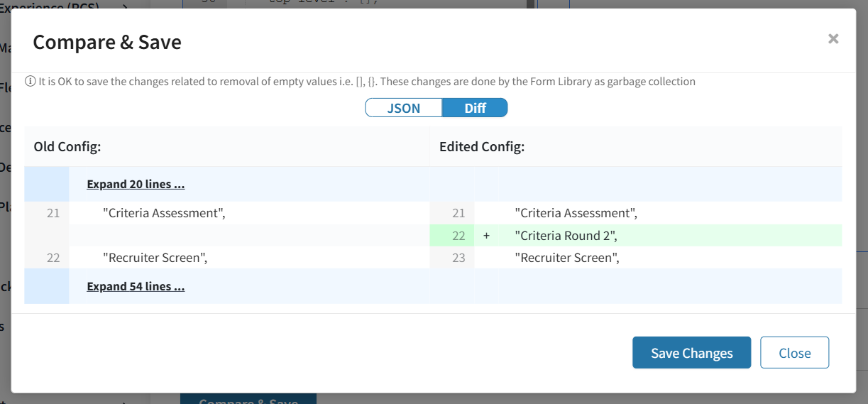Expand the 20 hidden lines above
868x404 pixels.
click(136, 185)
